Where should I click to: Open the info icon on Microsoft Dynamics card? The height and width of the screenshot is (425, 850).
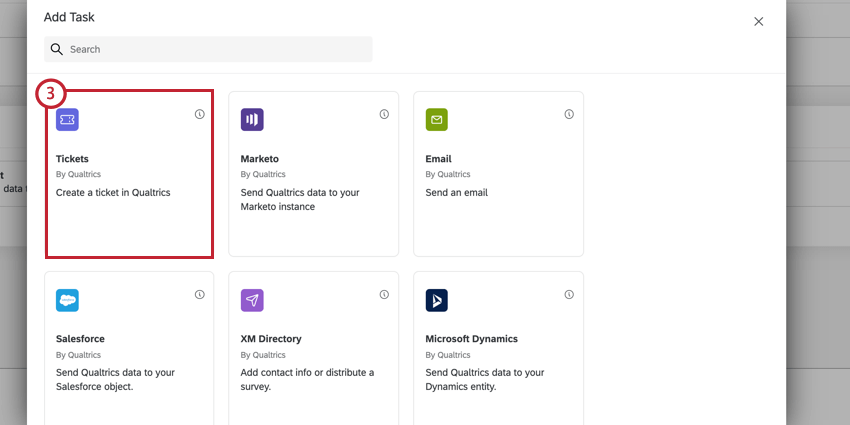pyautogui.click(x=569, y=294)
